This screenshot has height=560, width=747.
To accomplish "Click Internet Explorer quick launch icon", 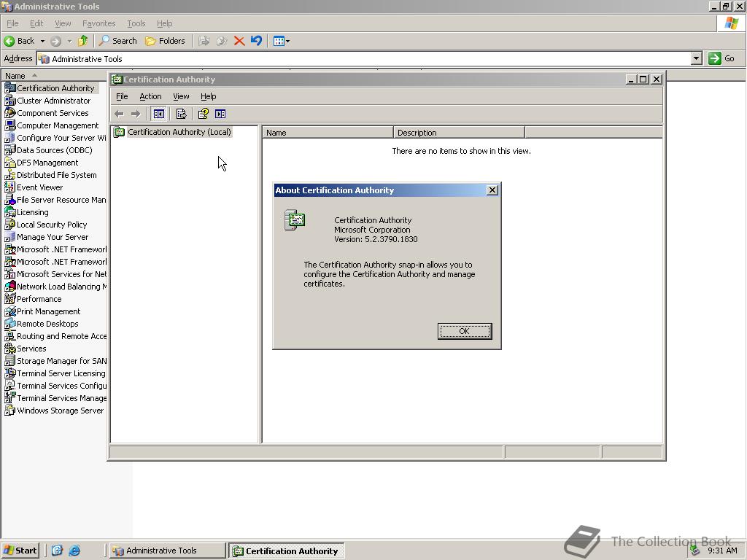I will [x=75, y=551].
